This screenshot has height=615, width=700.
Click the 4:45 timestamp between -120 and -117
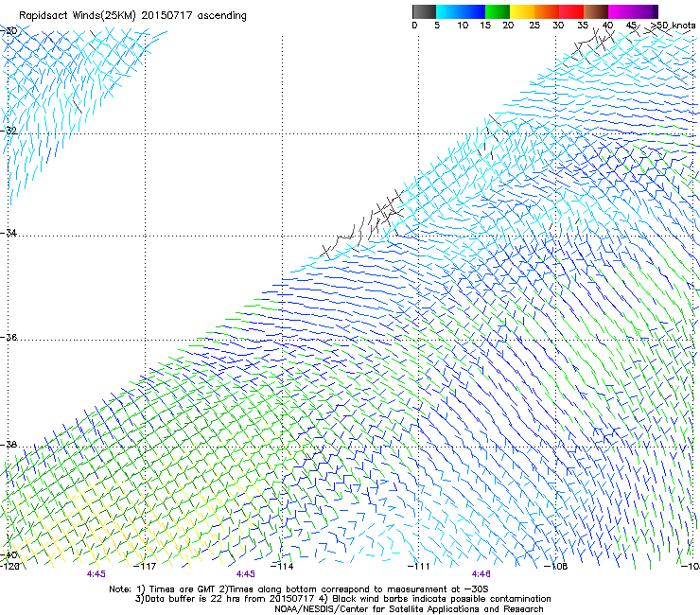coord(96,574)
